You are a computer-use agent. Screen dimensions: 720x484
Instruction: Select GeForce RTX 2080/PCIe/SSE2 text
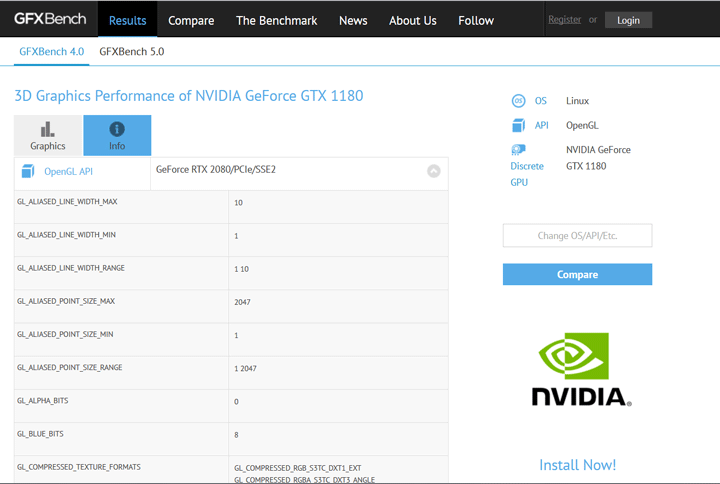(x=216, y=169)
